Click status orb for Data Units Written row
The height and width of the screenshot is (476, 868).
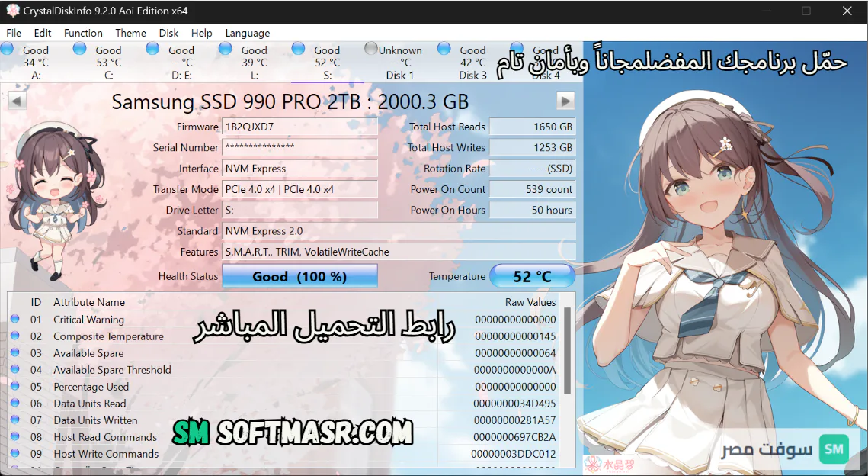click(x=15, y=420)
